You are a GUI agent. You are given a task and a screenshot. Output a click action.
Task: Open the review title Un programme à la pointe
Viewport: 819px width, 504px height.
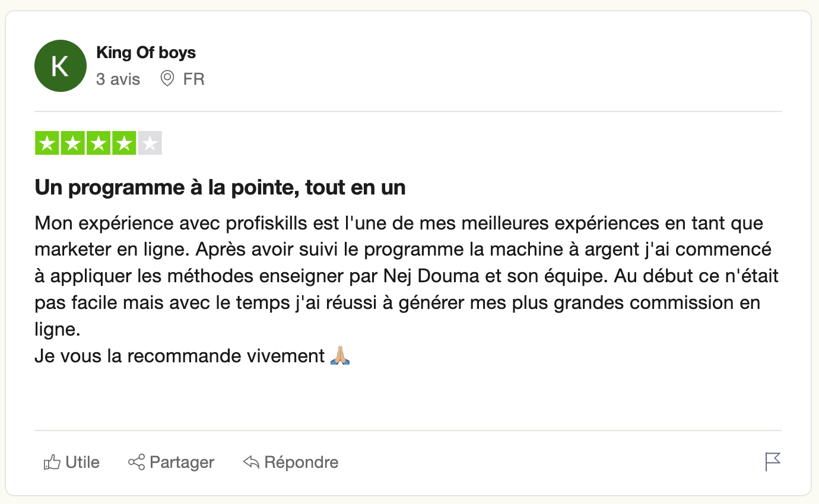(220, 188)
